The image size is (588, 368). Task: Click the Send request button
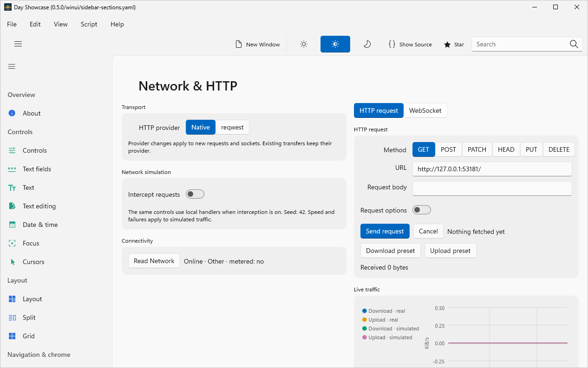(385, 231)
